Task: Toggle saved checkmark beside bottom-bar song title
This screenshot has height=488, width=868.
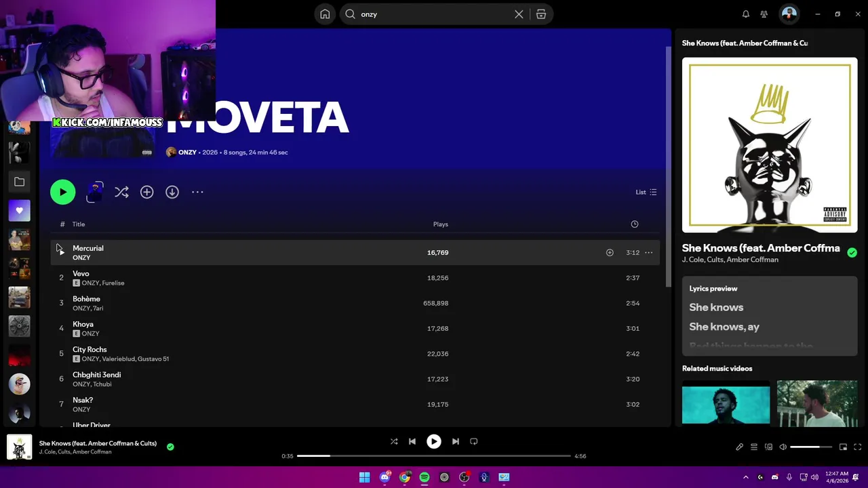Action: (x=170, y=447)
